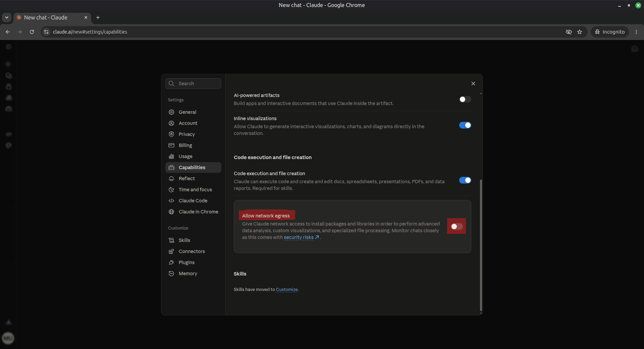This screenshot has width=644, height=349.
Task: Click the settings dialog vertical scrollbar
Action: pos(481,245)
